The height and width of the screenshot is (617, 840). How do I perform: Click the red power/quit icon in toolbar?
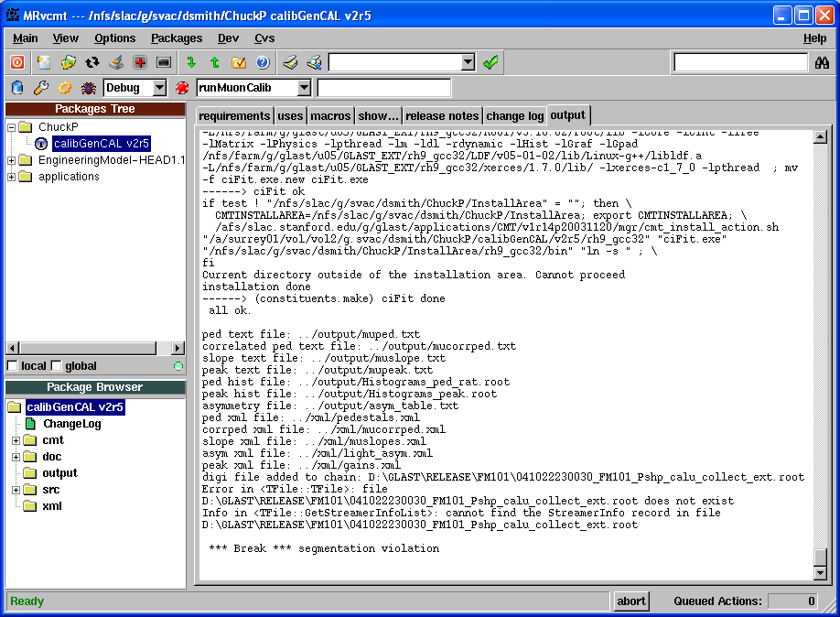(x=17, y=63)
